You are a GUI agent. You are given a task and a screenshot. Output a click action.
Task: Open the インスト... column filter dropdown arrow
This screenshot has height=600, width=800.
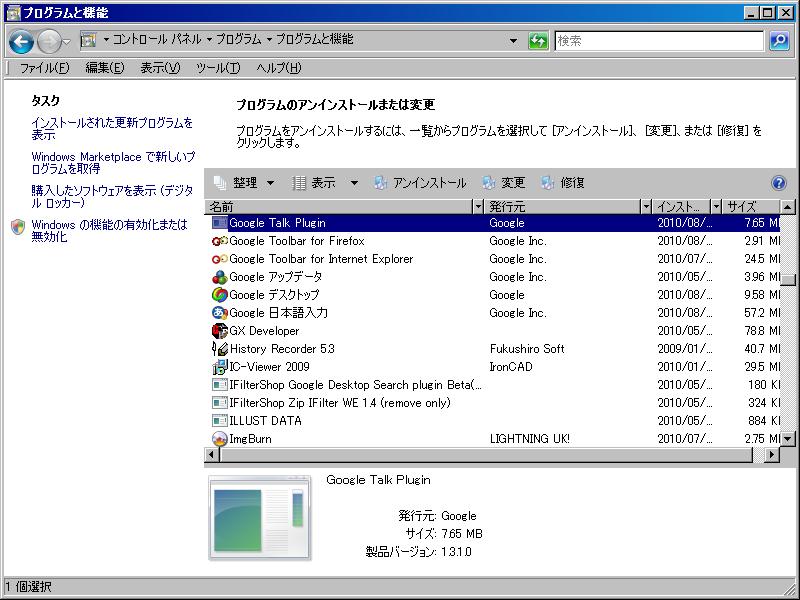click(716, 207)
